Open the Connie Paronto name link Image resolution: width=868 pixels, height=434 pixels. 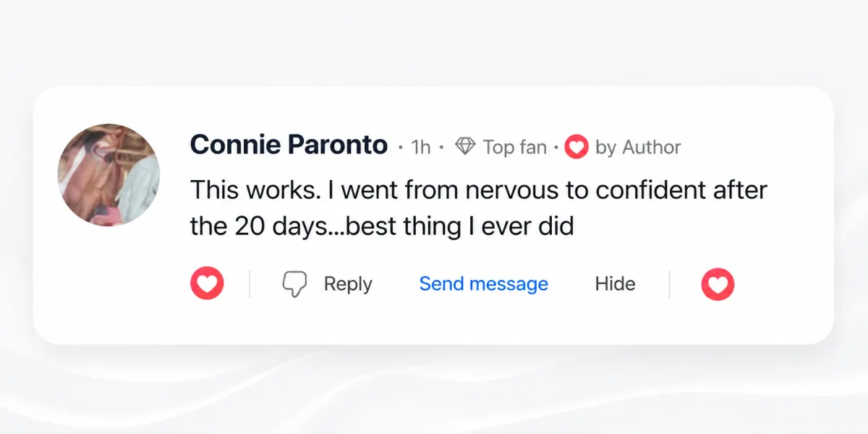click(289, 145)
